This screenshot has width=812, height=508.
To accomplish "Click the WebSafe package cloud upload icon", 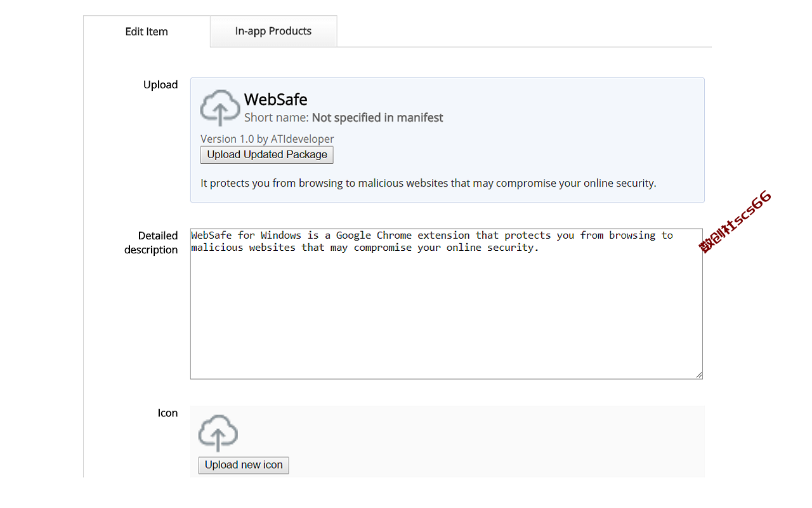I will 220,107.
